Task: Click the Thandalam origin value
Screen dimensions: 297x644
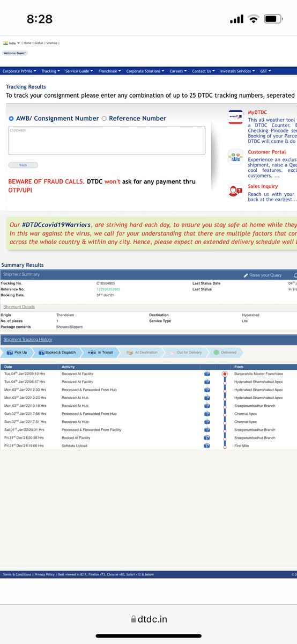Action: click(x=66, y=315)
